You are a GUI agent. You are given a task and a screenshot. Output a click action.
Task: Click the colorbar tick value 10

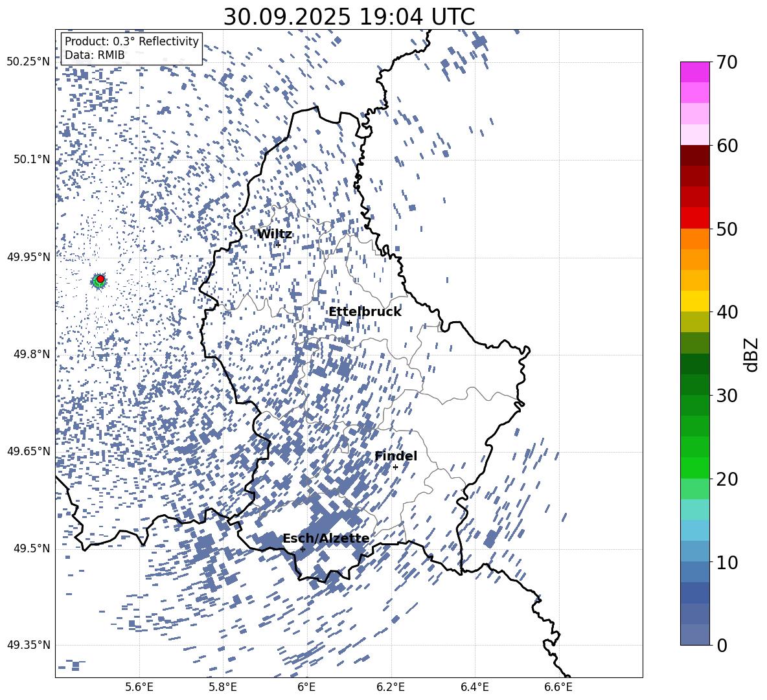[x=727, y=562]
